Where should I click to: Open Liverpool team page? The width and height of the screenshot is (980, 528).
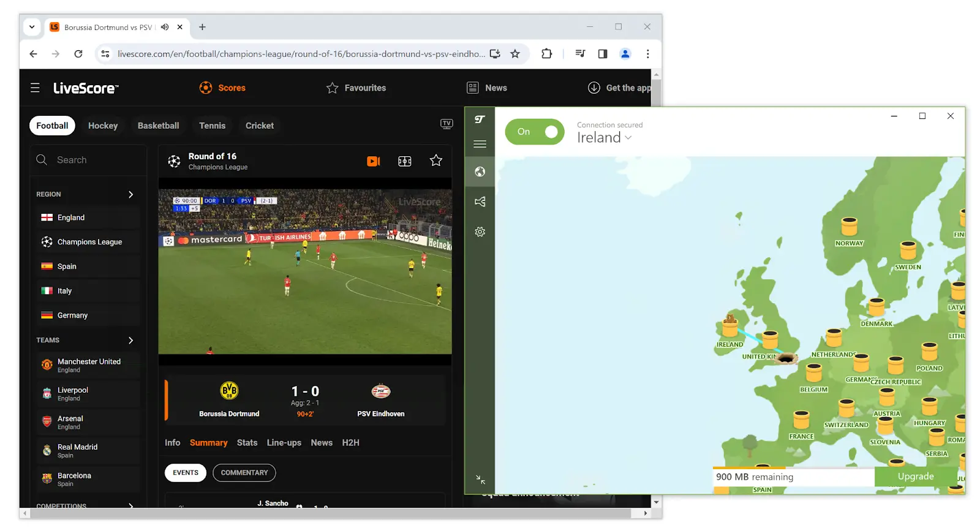(x=88, y=394)
